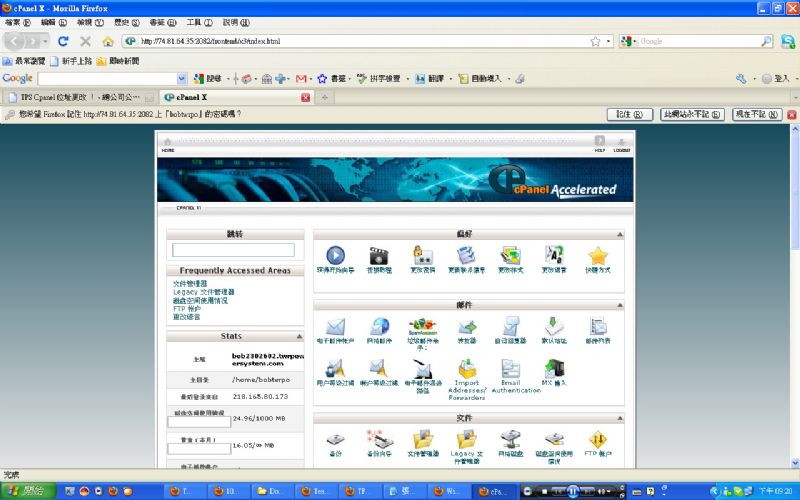
Task: Open the Email Authentication icon
Action: click(x=510, y=368)
